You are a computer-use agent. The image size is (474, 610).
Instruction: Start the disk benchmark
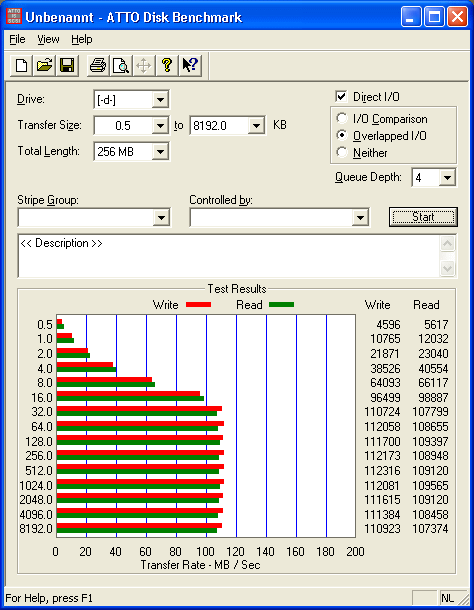pos(423,217)
